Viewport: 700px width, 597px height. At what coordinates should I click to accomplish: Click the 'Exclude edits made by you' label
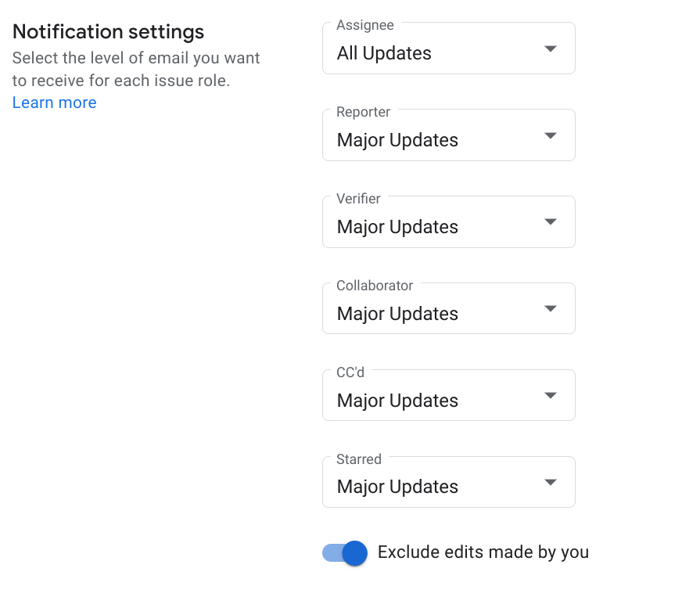pyautogui.click(x=483, y=552)
